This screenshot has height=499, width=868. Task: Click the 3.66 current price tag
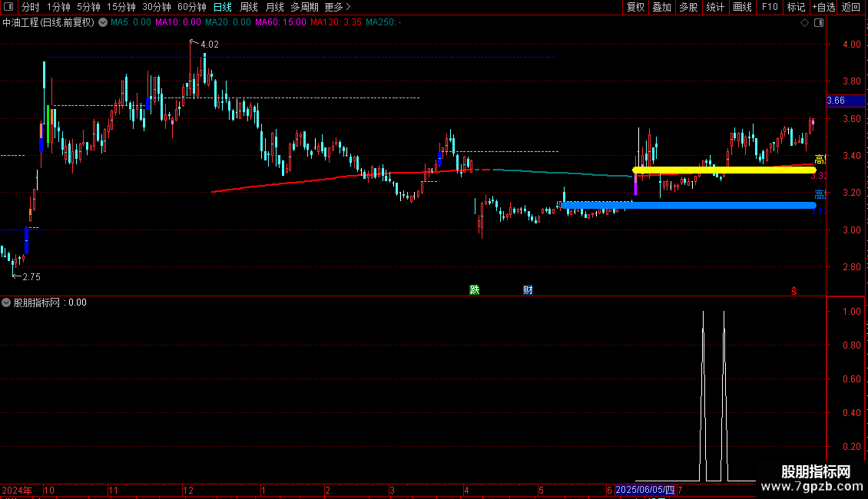pos(845,100)
